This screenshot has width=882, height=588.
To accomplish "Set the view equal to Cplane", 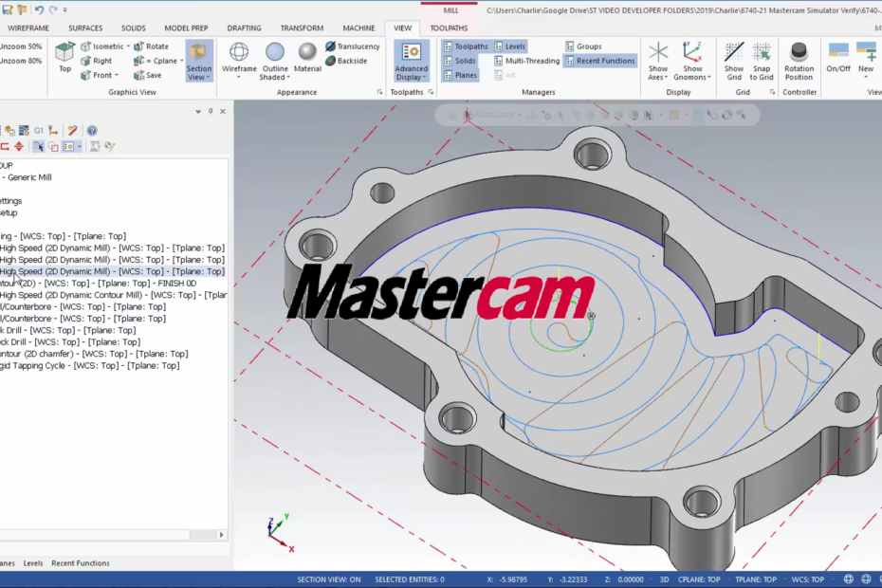I will [156, 61].
